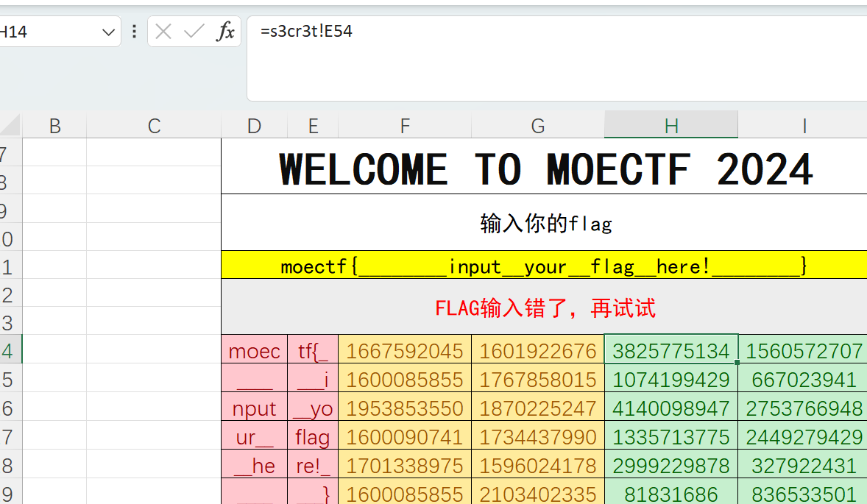The width and height of the screenshot is (867, 504).
Task: Select column C header
Action: pyautogui.click(x=154, y=126)
